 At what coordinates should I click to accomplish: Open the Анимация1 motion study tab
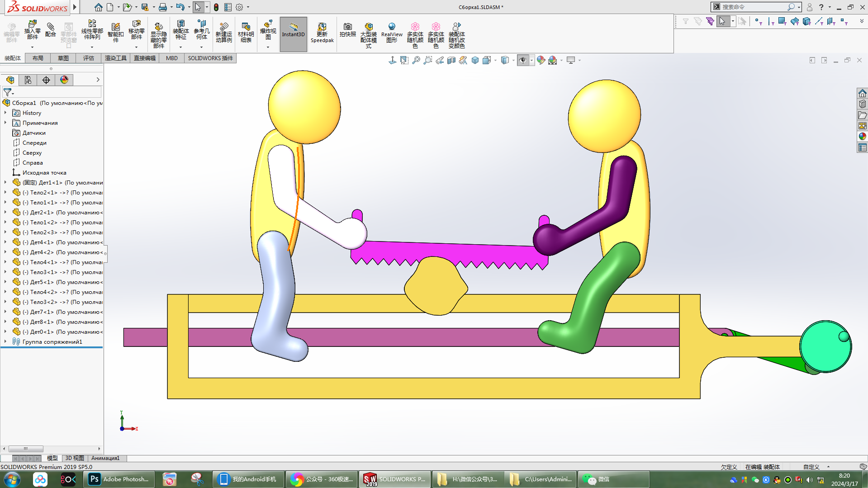tap(105, 458)
